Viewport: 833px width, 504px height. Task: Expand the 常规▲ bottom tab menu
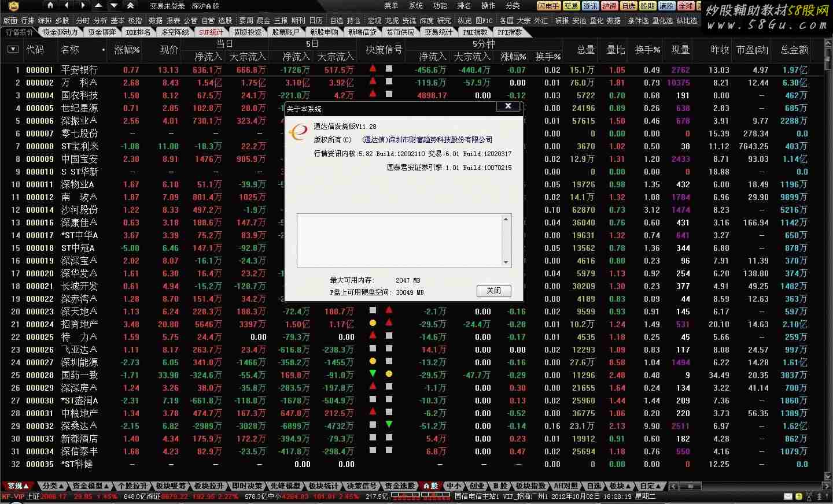(x=18, y=486)
